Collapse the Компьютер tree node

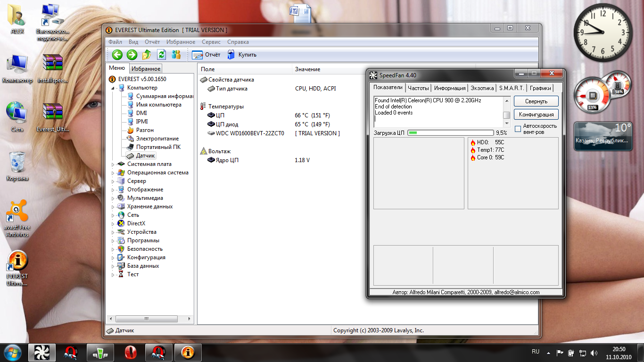click(113, 88)
